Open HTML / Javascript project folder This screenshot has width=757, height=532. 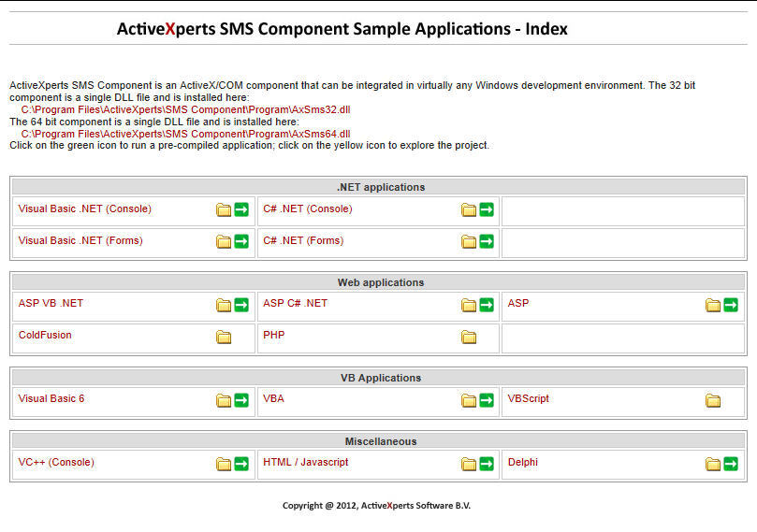point(469,465)
